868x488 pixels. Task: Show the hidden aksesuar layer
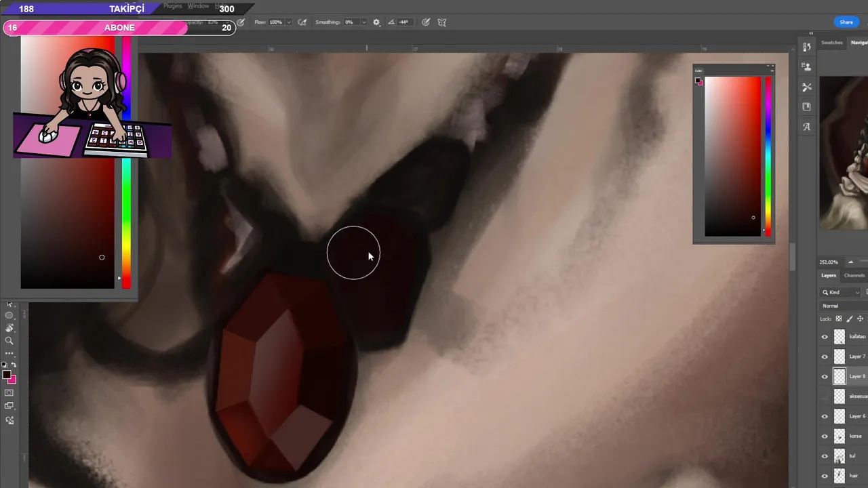coord(825,396)
